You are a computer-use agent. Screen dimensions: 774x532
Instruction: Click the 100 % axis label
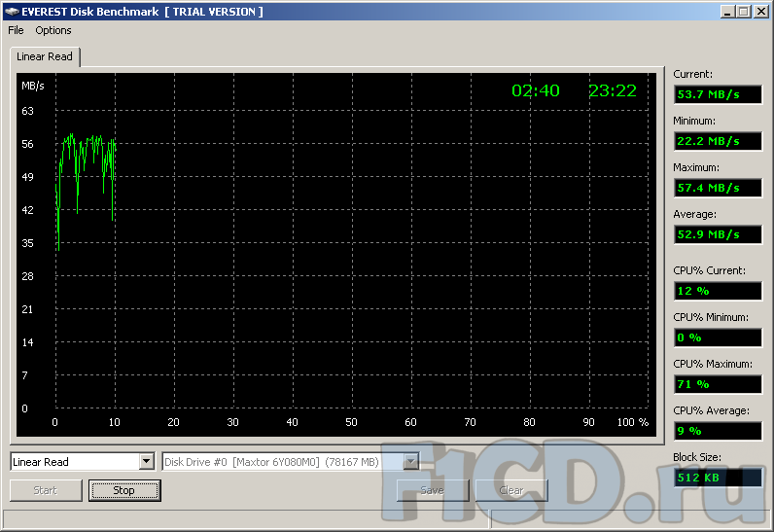632,422
